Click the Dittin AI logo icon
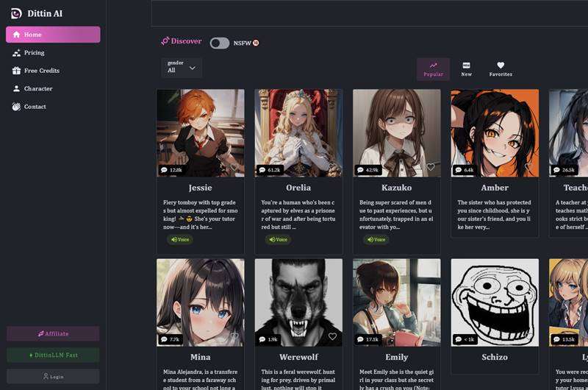Viewport: 588px width, 390px height. (x=16, y=13)
